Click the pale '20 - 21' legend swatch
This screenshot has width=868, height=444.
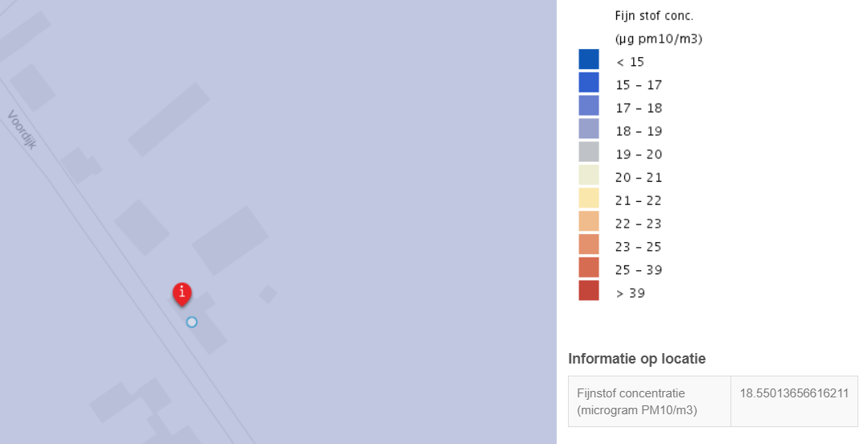coord(588,175)
